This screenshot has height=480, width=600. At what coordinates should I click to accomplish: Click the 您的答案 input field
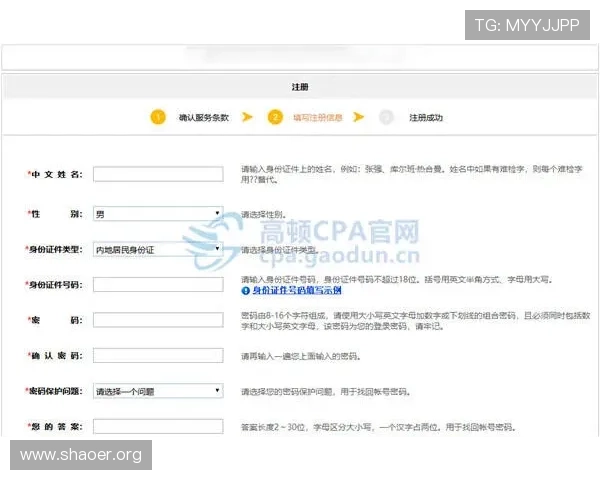pyautogui.click(x=158, y=426)
